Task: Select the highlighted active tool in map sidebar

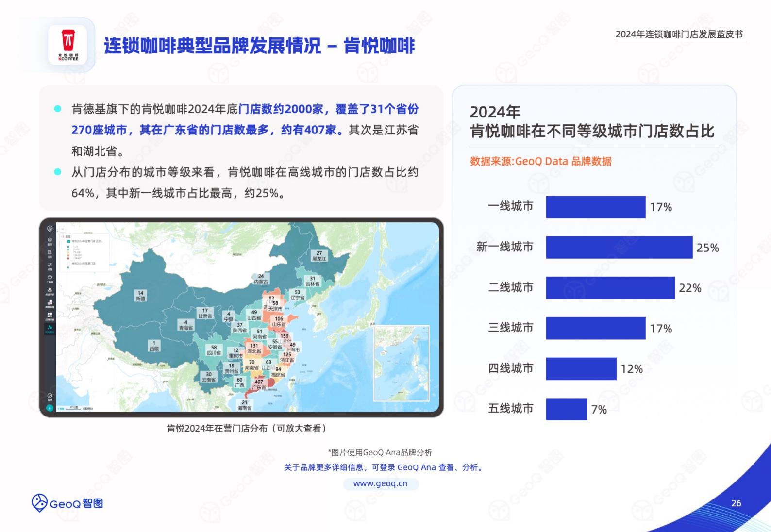Action: tap(50, 328)
